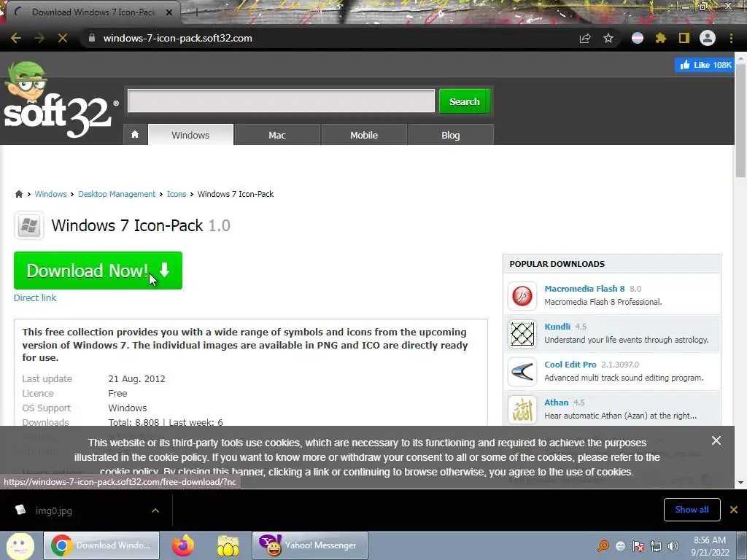747x560 pixels.
Task: Open the Kundli link
Action: click(x=557, y=326)
